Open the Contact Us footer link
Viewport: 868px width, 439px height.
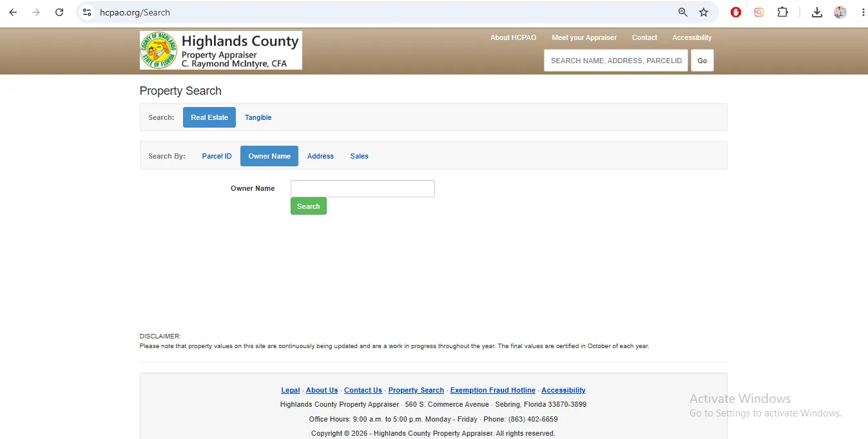(363, 390)
